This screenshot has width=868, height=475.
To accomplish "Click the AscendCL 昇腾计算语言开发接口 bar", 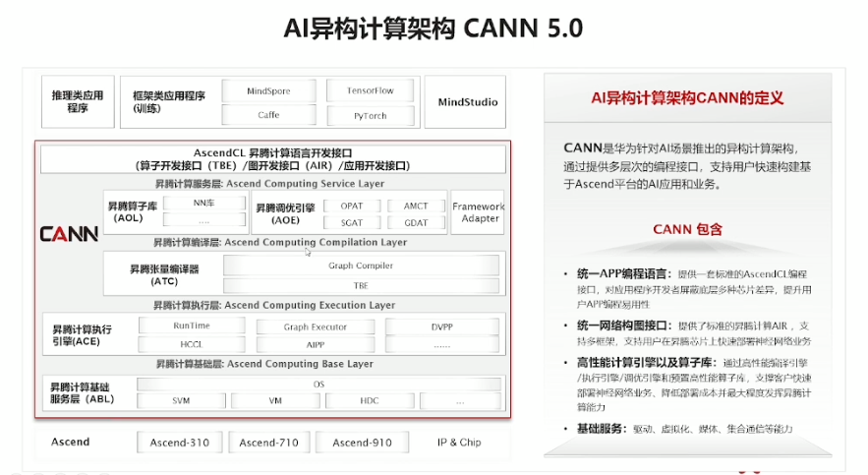I will tap(273, 159).
